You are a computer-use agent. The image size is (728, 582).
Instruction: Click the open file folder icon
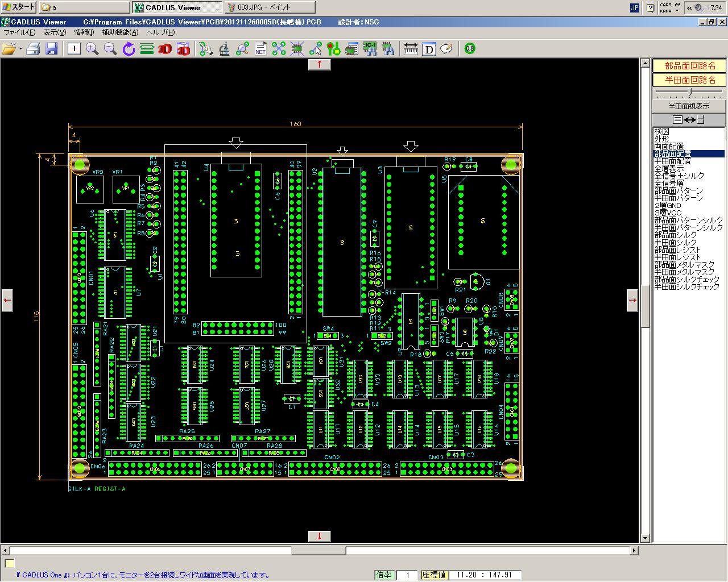(8, 49)
